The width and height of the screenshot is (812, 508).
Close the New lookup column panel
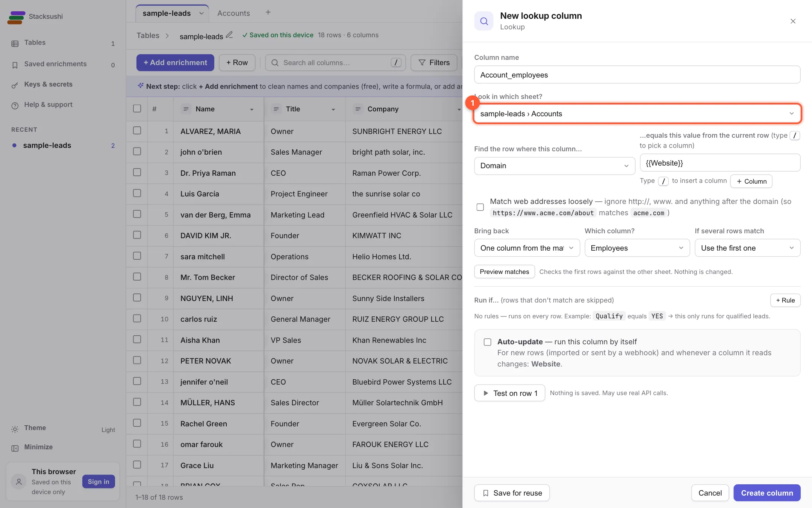[793, 21]
